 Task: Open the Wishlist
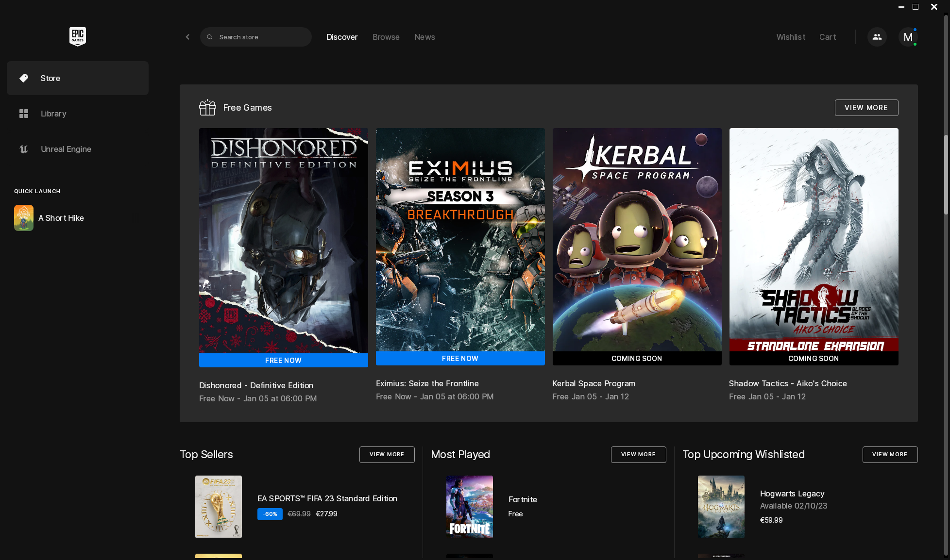[791, 37]
